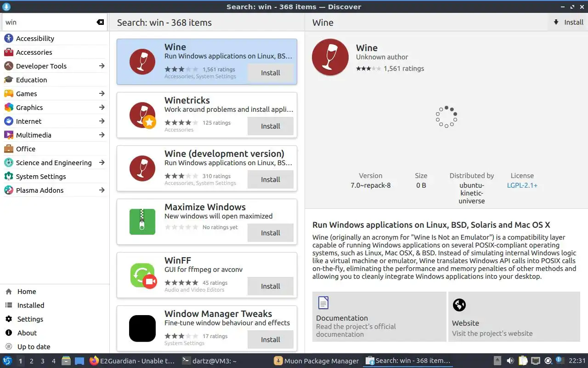The image size is (588, 368).
Task: Expand the Graphics subcategories arrow
Action: 102,108
